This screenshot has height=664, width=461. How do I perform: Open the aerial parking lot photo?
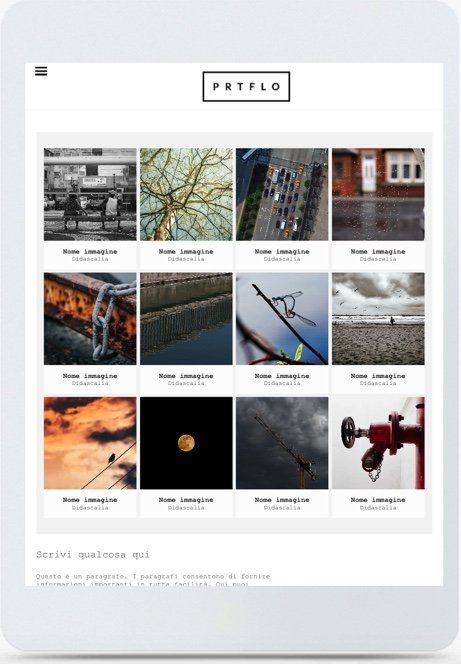pos(282,194)
